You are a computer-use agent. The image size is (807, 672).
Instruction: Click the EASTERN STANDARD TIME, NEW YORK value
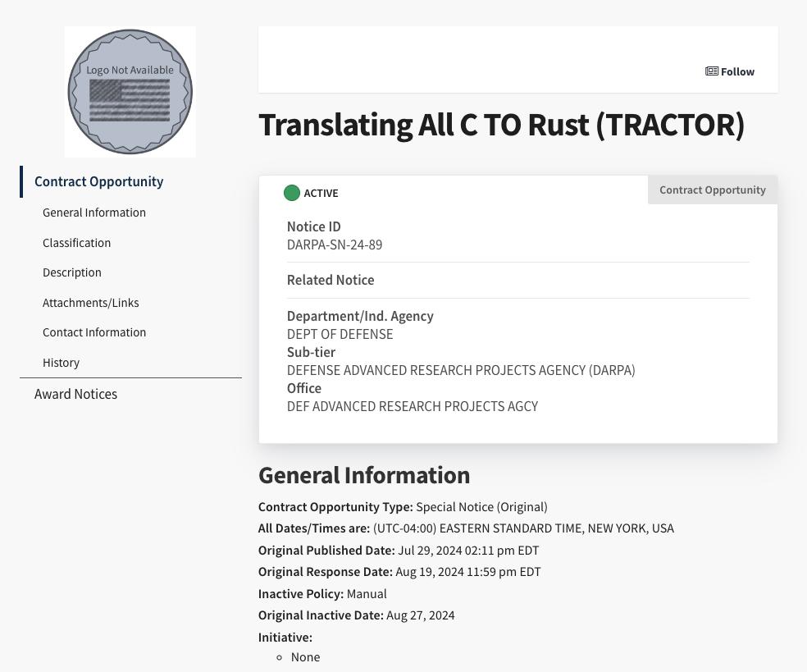tap(523, 528)
